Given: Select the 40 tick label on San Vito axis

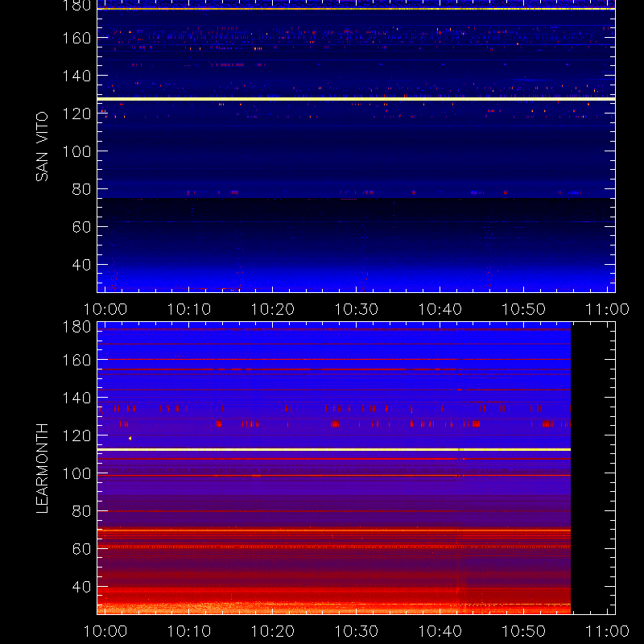Looking at the screenshot, I should (81, 265).
